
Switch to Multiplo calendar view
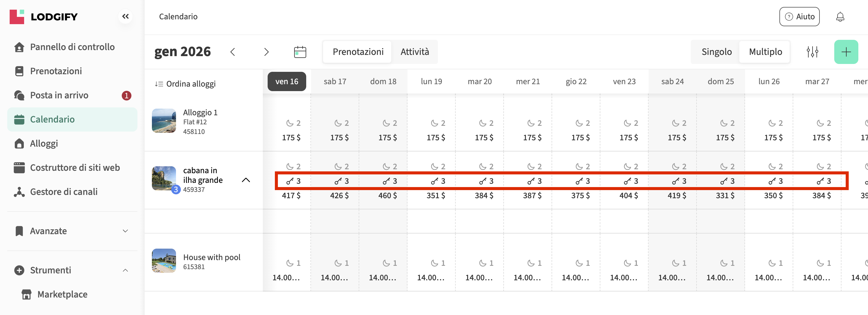click(765, 52)
